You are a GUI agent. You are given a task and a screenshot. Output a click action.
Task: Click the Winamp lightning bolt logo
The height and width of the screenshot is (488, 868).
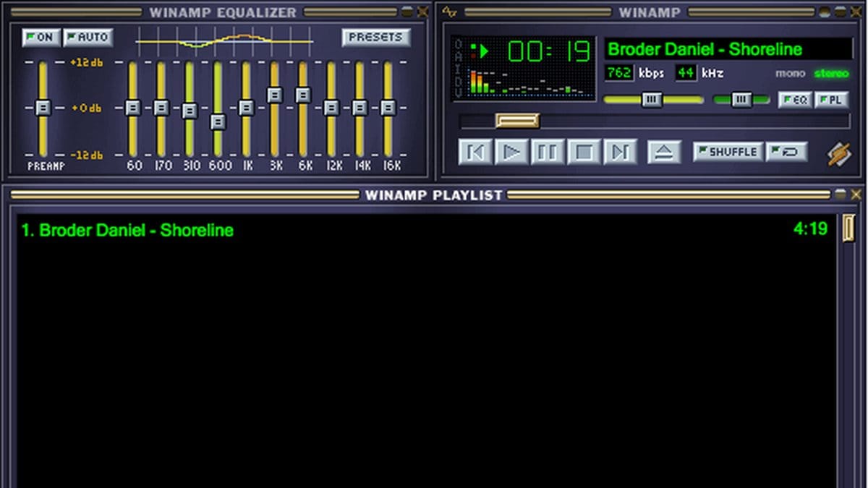pos(840,153)
